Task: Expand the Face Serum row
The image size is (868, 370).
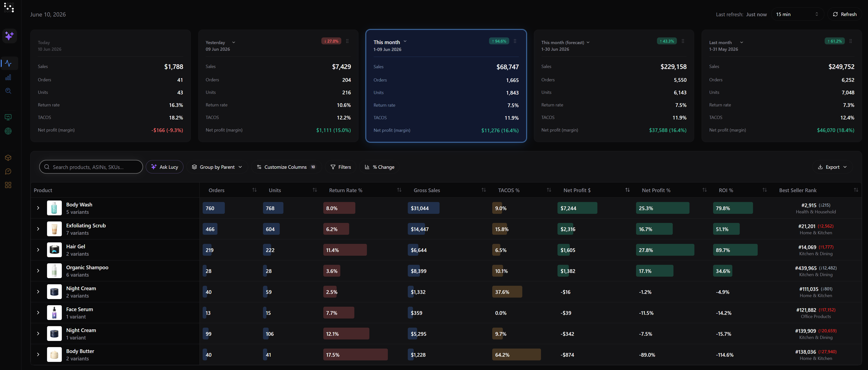Action: point(38,313)
